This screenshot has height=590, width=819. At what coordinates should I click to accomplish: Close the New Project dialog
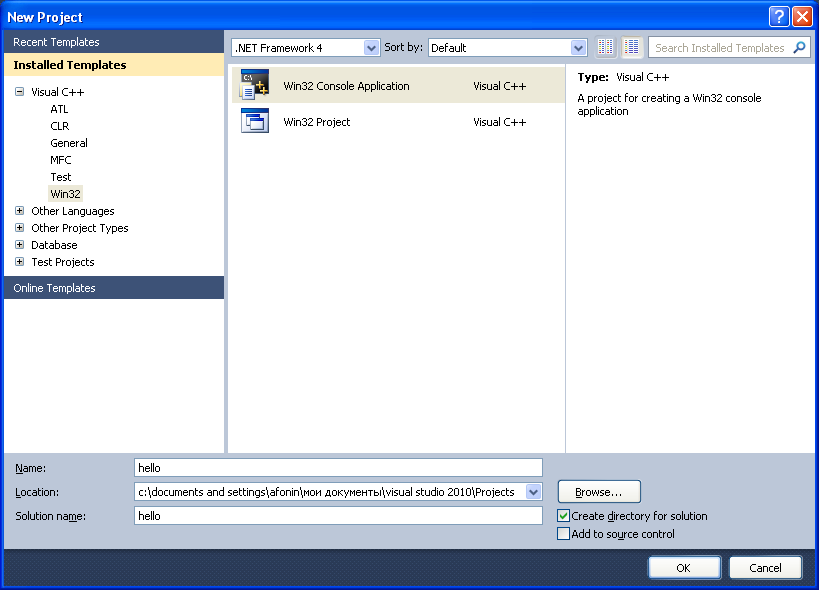[802, 17]
